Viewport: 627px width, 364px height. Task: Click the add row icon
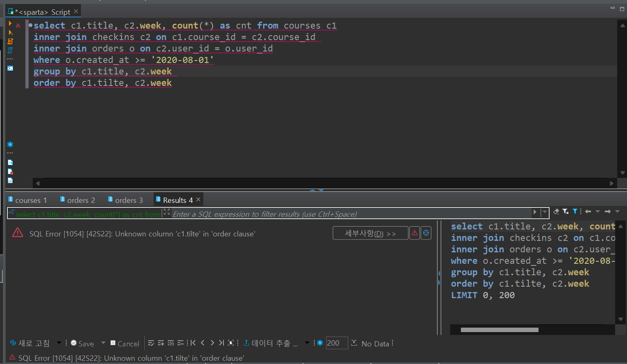(x=161, y=343)
